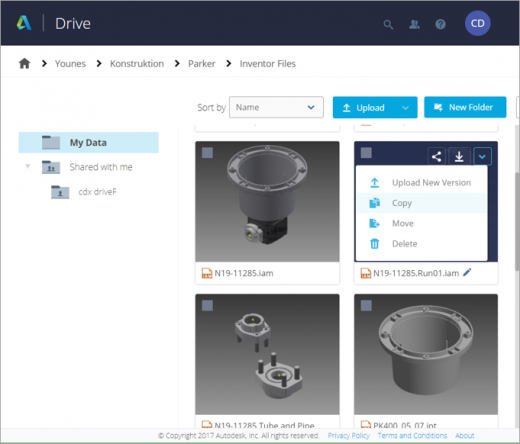The width and height of the screenshot is (520, 444).
Task: Go to home via the house icon
Action: pyautogui.click(x=24, y=63)
